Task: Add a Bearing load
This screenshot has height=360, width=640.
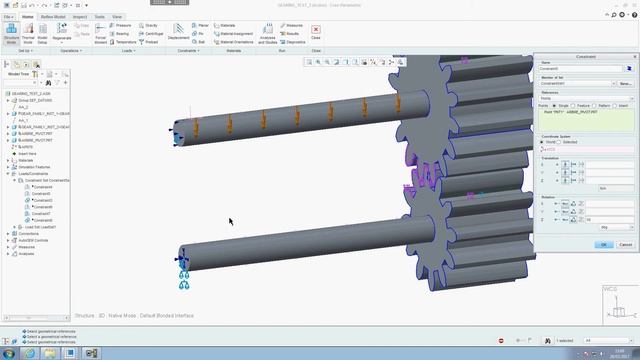Action: coord(119,34)
